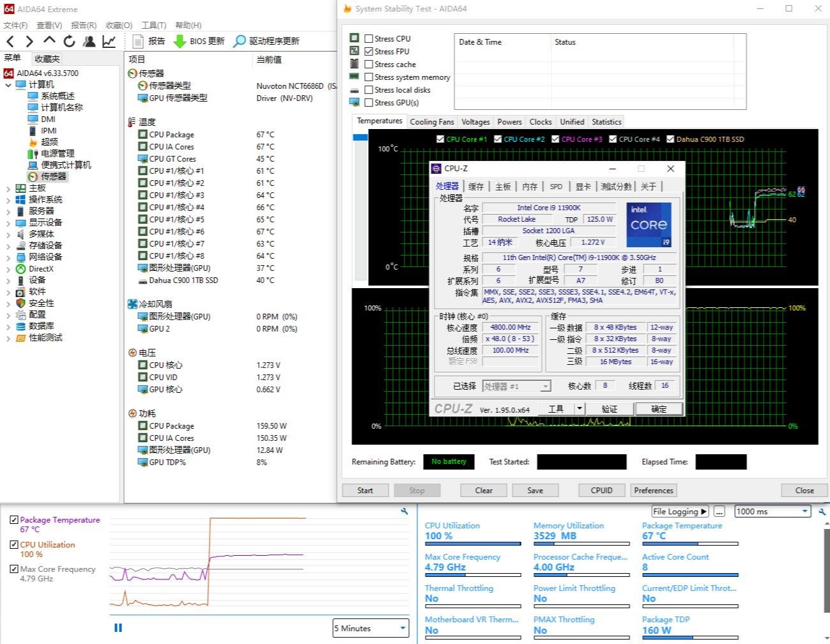Enable the Stress system memory checkbox
The width and height of the screenshot is (830, 644).
pos(369,77)
